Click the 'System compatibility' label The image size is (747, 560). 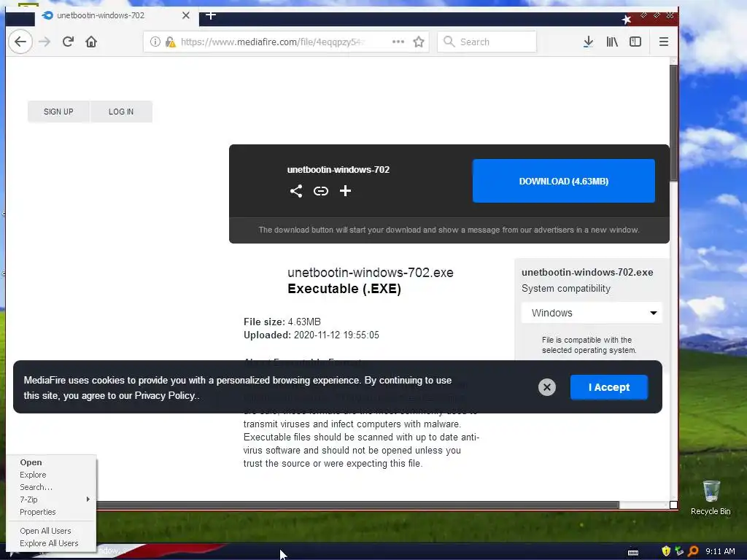565,289
